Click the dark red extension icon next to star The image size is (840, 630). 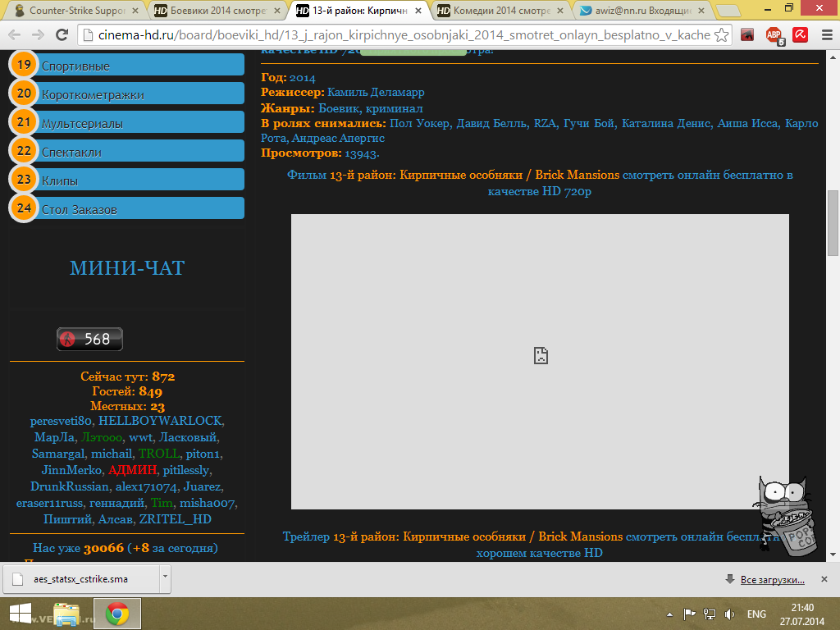coord(747,35)
